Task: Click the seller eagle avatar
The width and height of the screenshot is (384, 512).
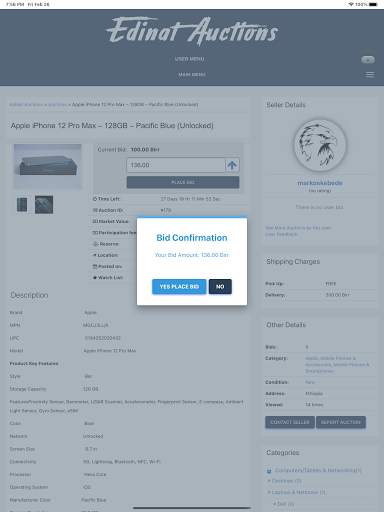Action: click(320, 145)
